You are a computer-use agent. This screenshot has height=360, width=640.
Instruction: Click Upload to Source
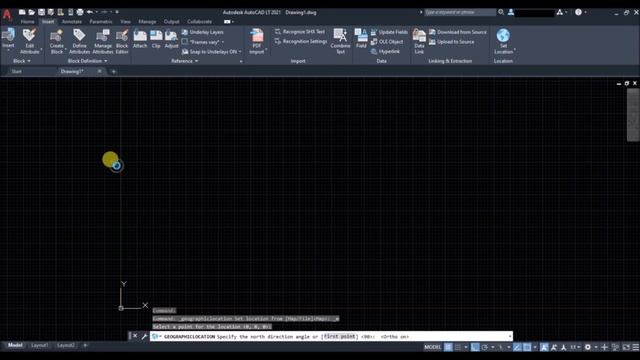pyautogui.click(x=451, y=42)
